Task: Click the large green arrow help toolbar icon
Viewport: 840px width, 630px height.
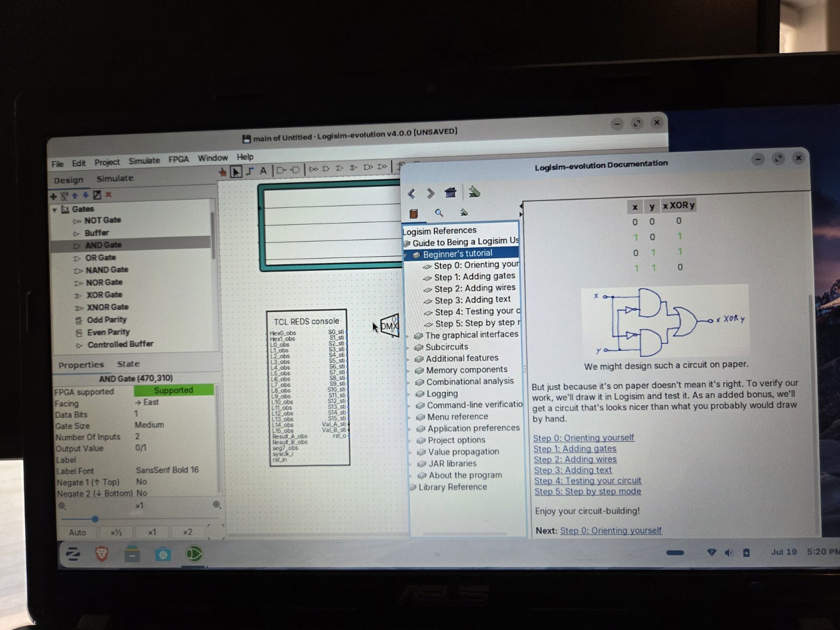Action: pos(475,192)
